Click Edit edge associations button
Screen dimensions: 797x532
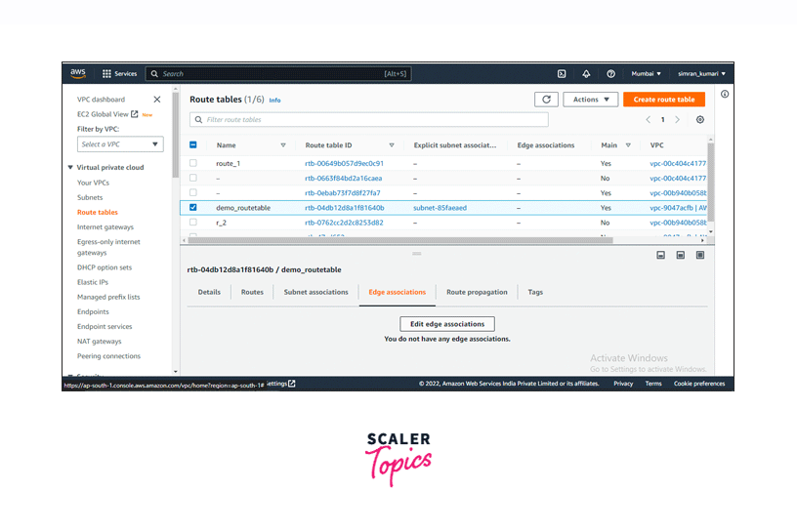[x=447, y=323]
